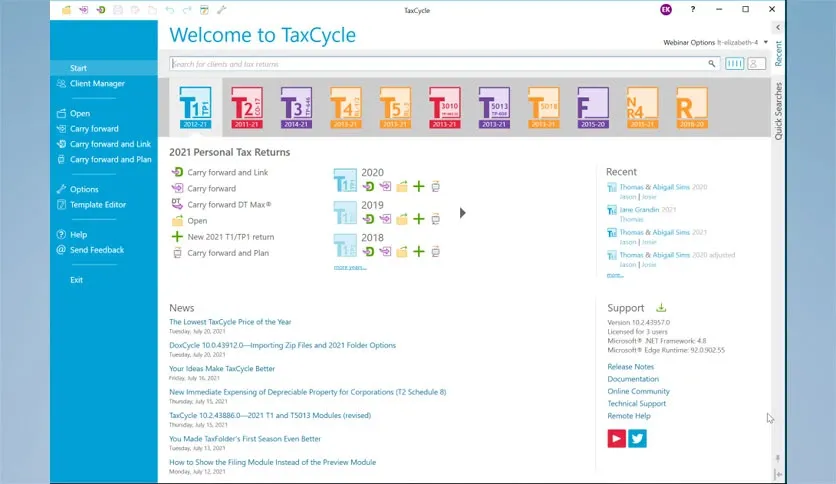The height and width of the screenshot is (484, 836).
Task: Open the Recent side tab
Action: (778, 53)
